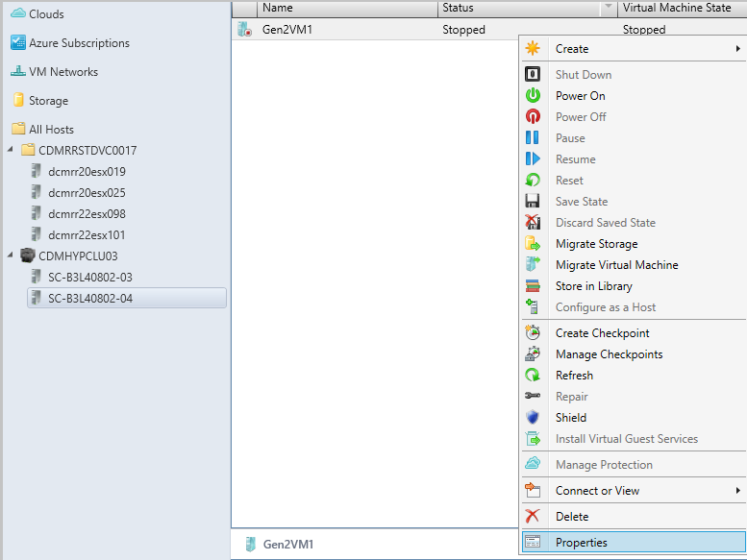Viewport: 747px width, 560px height.
Task: Select Storage in navigation pane
Action: point(49,101)
